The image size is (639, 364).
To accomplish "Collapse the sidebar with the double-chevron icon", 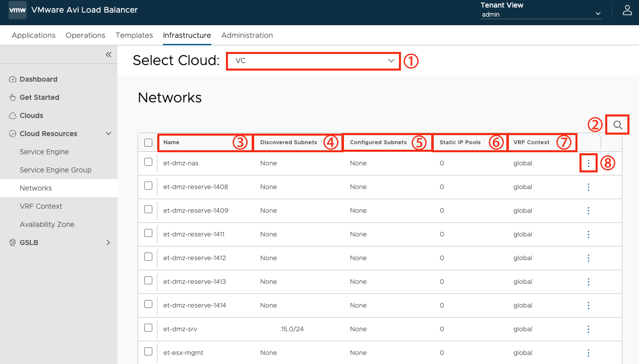I will 108,54.
